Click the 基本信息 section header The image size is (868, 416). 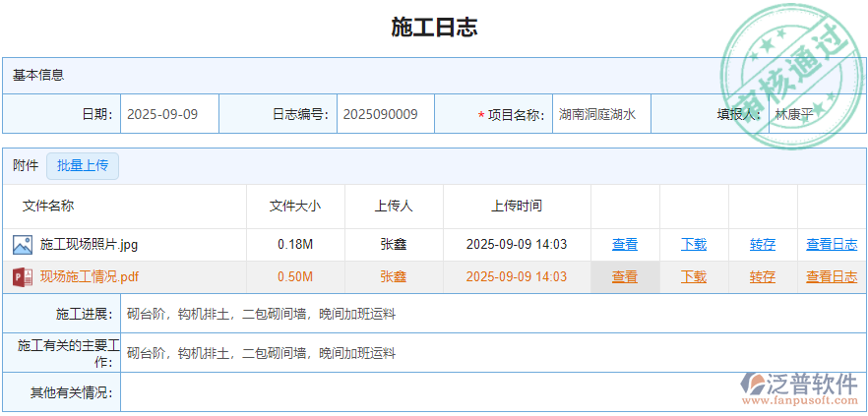pos(38,75)
